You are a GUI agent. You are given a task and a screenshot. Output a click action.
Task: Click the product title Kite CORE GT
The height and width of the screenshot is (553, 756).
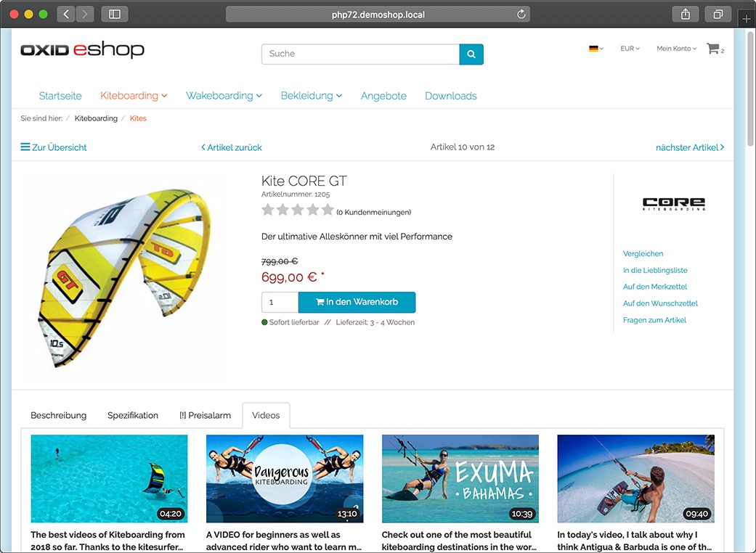point(304,181)
